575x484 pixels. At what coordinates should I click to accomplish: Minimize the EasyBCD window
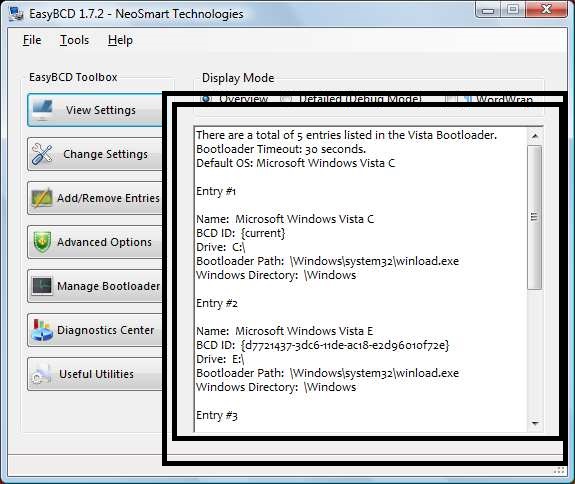pos(488,10)
